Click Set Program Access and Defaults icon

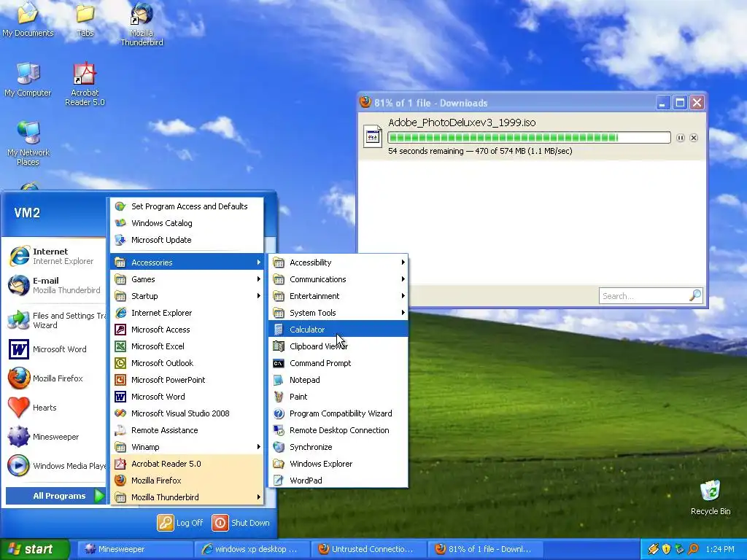120,206
